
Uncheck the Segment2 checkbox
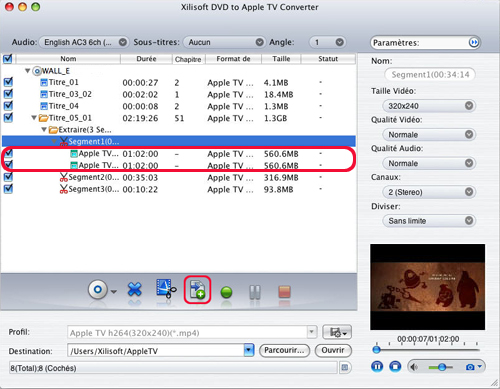click(8, 177)
